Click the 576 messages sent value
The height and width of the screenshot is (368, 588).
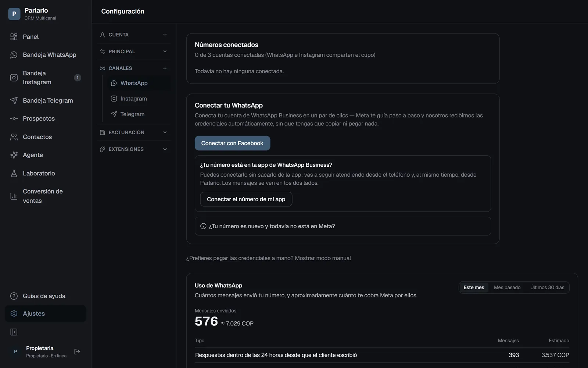pos(206,321)
